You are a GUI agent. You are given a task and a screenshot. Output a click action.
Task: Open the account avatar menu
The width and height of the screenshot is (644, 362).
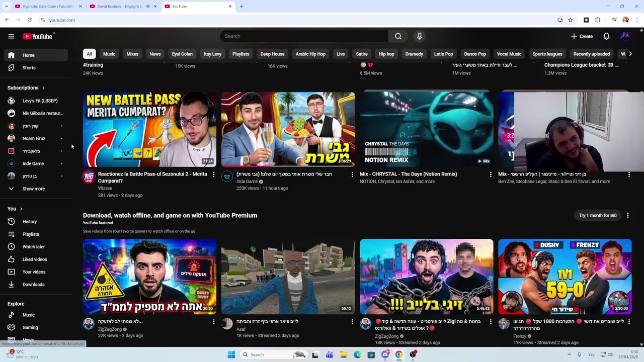[625, 36]
